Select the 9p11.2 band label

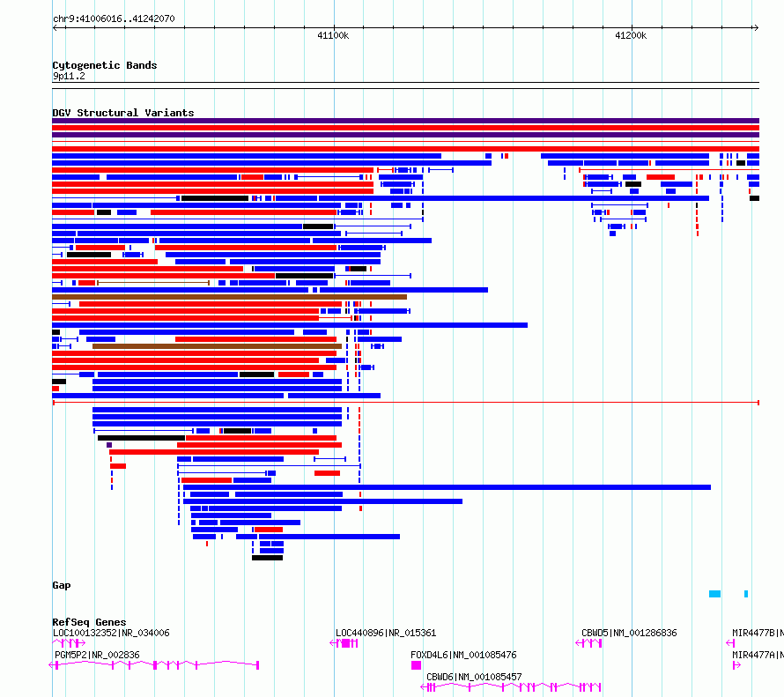(x=69, y=76)
